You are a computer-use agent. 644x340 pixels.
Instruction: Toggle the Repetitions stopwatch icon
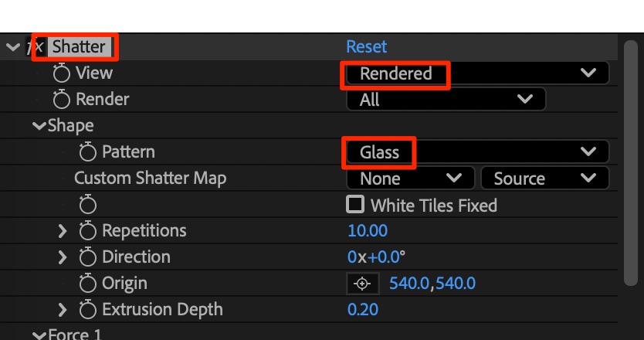point(88,231)
